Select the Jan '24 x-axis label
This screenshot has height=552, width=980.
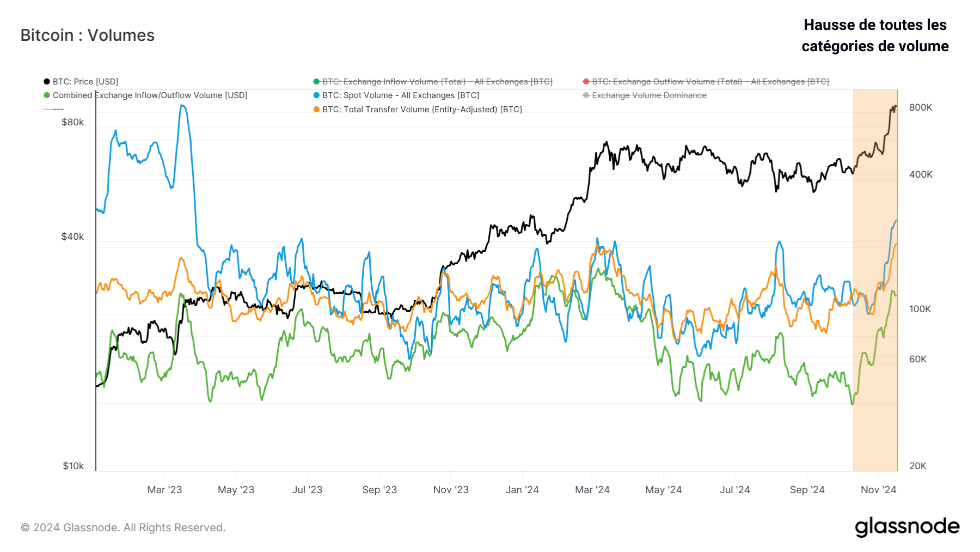pos(522,490)
